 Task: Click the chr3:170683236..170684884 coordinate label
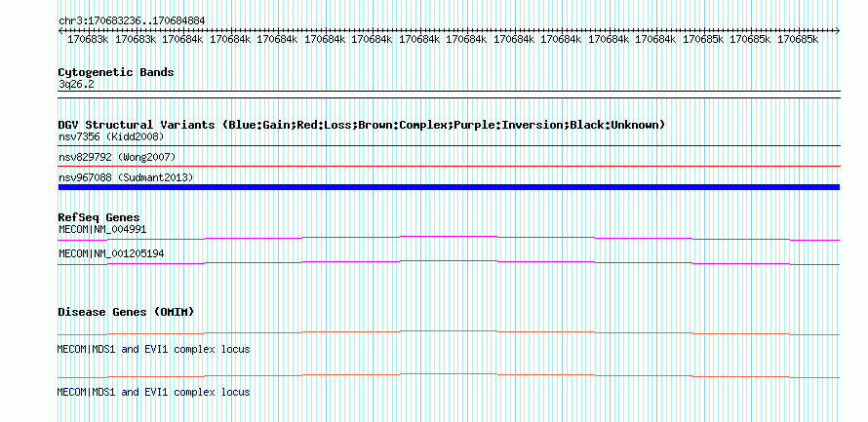click(x=132, y=20)
